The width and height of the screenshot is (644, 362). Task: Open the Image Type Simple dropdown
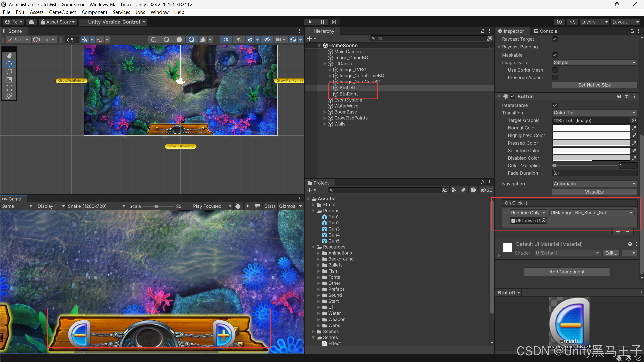594,63
